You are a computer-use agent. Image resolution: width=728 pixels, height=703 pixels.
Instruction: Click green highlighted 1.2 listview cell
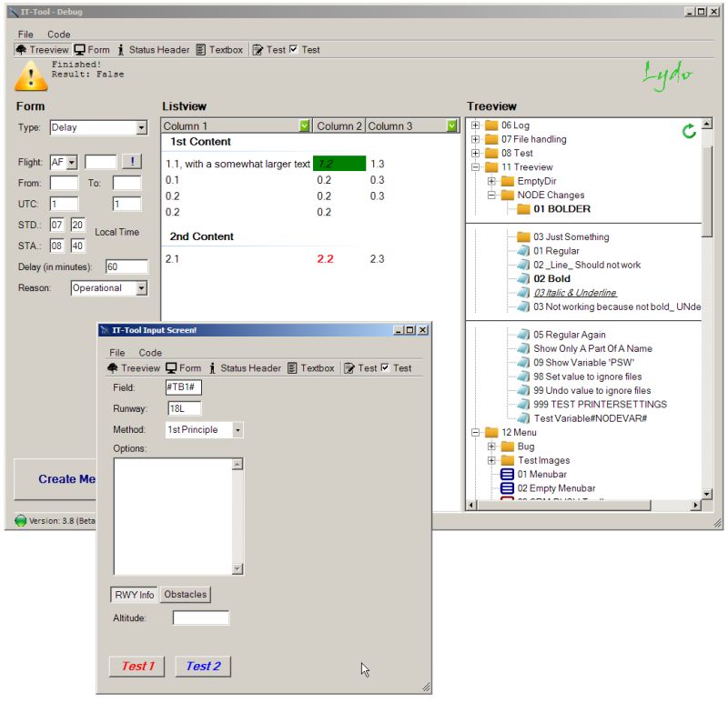[x=339, y=164]
